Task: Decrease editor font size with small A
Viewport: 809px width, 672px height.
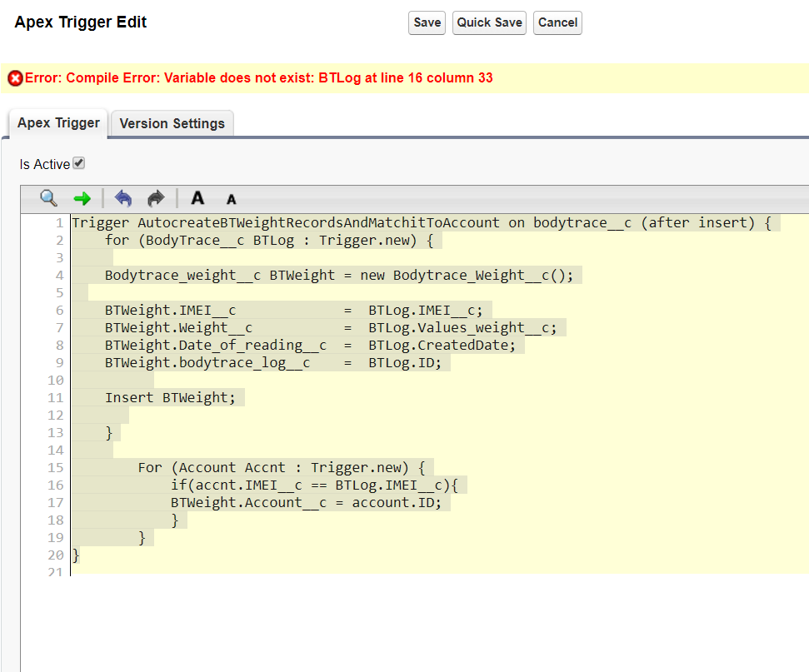Action: [232, 199]
